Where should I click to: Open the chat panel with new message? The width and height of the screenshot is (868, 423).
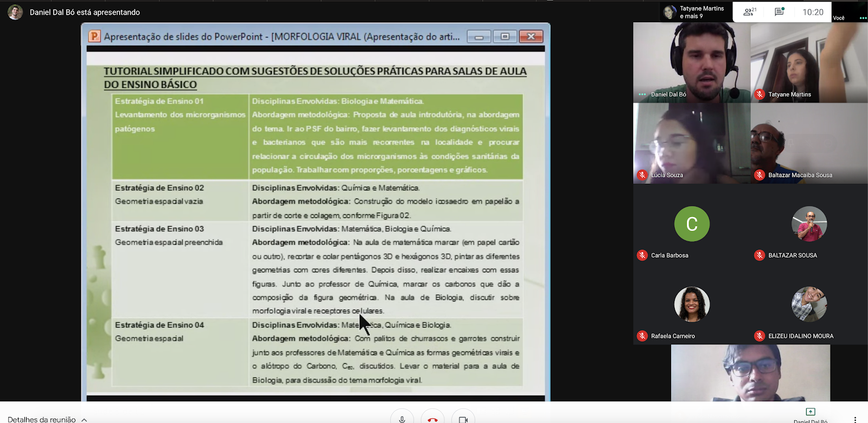[x=780, y=12]
